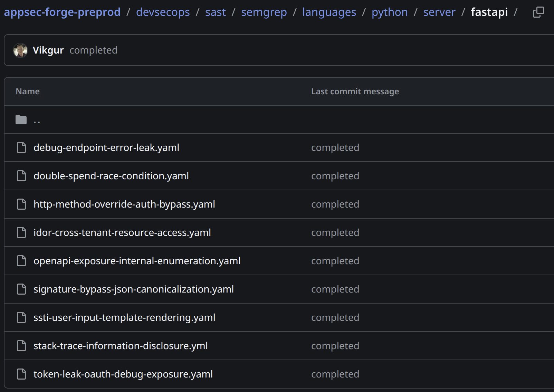
Task: Open the Vikgur avatar image
Action: point(20,50)
